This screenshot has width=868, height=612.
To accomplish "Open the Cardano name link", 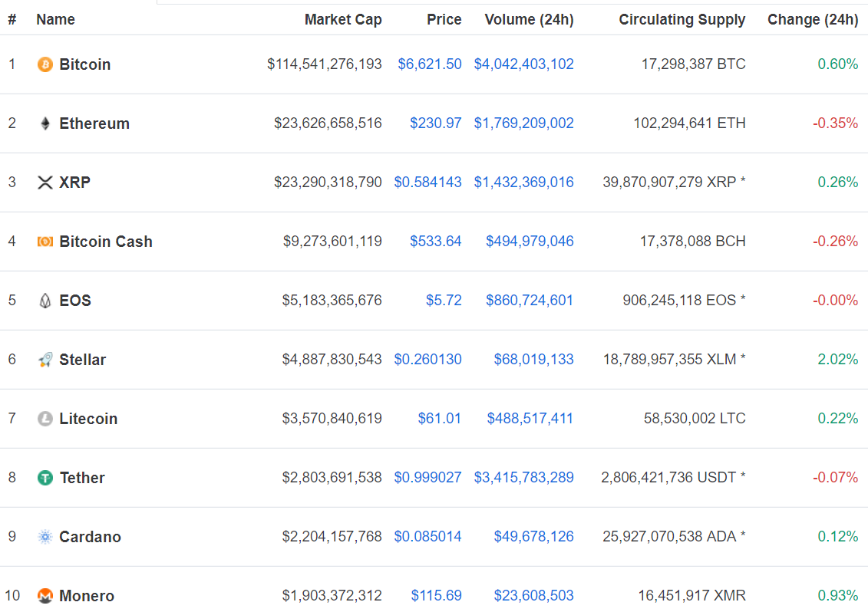I will click(91, 537).
